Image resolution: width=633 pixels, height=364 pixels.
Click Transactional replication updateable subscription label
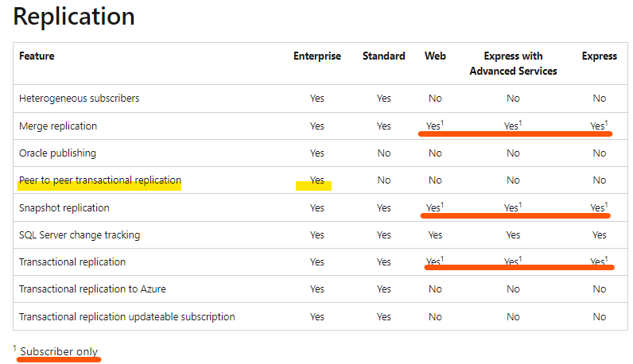point(126,317)
